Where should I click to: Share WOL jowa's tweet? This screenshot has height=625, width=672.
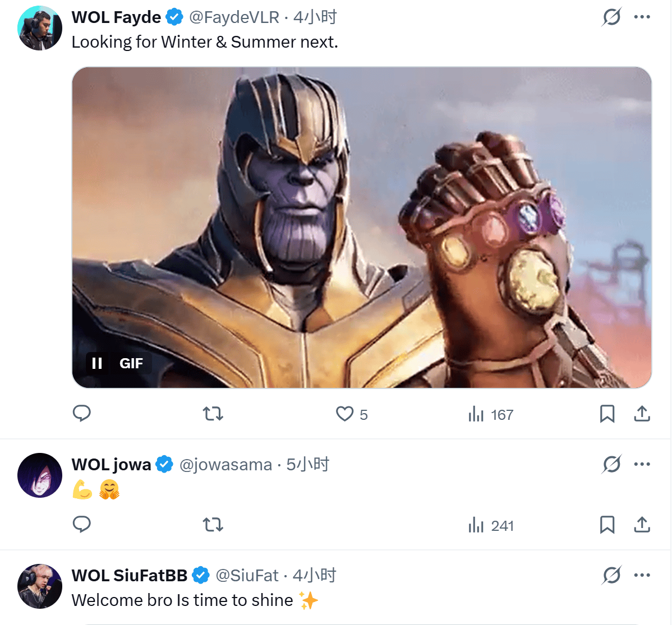pos(642,525)
